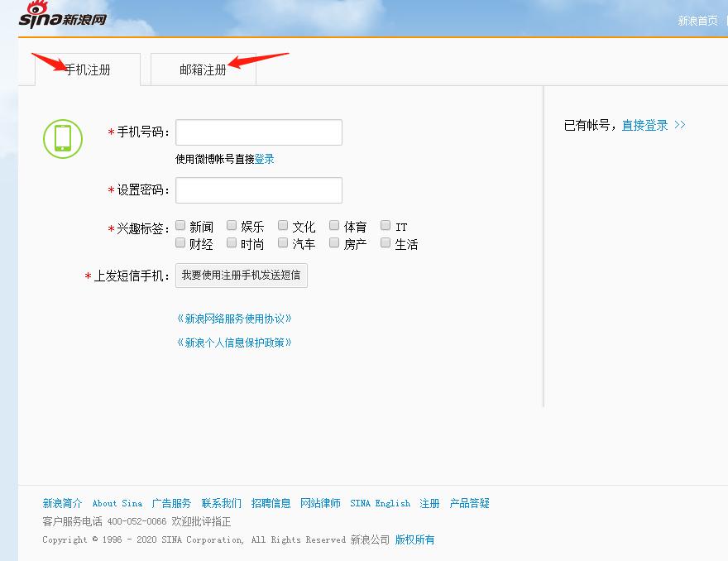
Task: Switch to the 邮箱注册 tab
Action: click(202, 69)
